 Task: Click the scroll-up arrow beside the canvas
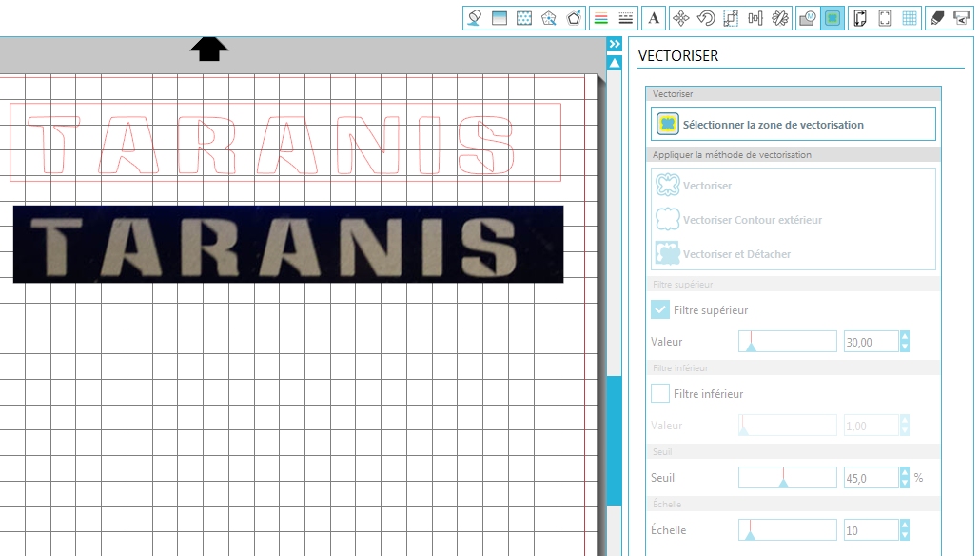coord(615,63)
